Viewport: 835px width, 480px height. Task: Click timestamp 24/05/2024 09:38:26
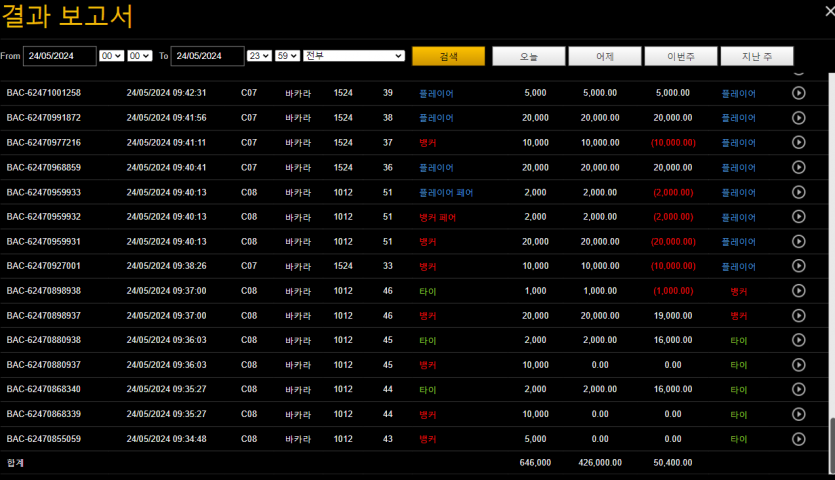point(166,266)
